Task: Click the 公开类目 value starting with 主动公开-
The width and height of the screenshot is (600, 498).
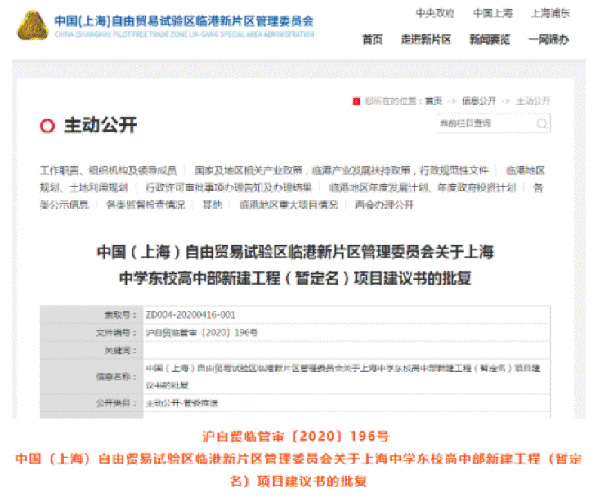Action: coord(182,403)
